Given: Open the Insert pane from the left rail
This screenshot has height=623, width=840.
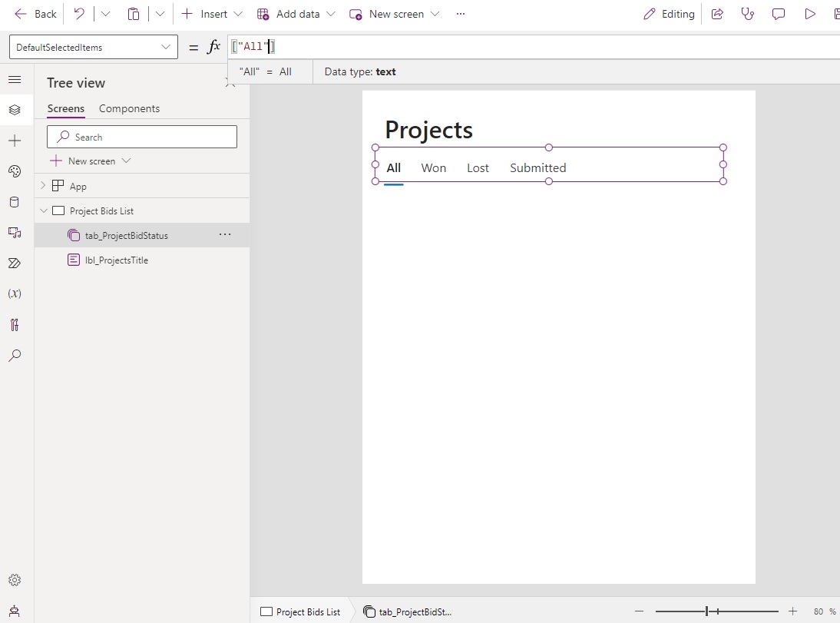Looking at the screenshot, I should pyautogui.click(x=15, y=141).
